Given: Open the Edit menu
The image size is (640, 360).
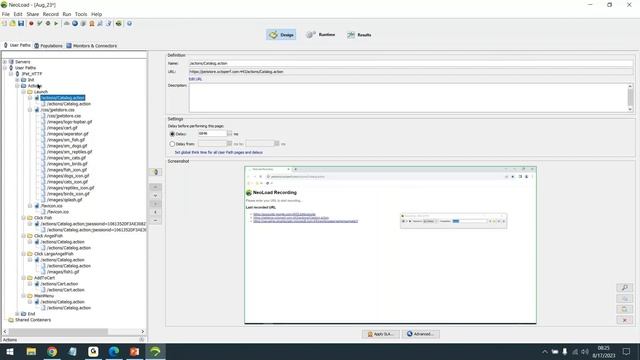Looking at the screenshot, I should pyautogui.click(x=18, y=14).
